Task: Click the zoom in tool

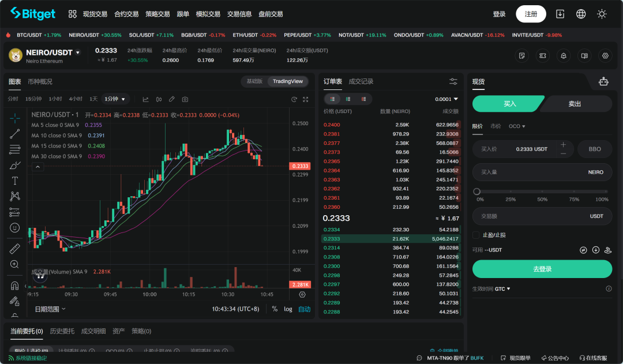Action: coord(14,265)
